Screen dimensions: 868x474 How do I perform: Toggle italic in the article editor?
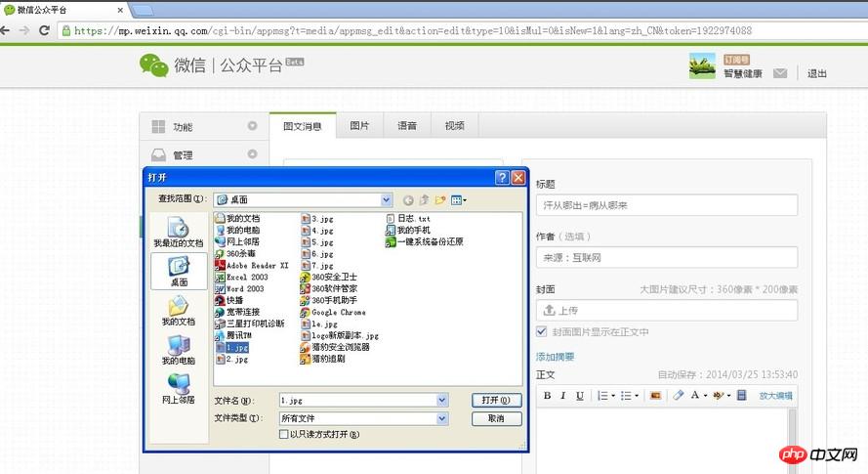pos(563,395)
